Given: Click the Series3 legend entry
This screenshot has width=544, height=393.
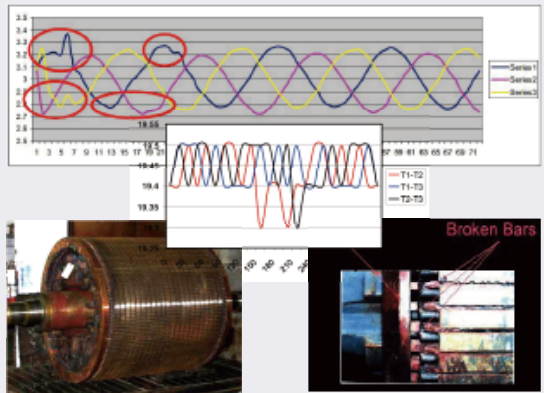Looking at the screenshot, I should [x=514, y=92].
